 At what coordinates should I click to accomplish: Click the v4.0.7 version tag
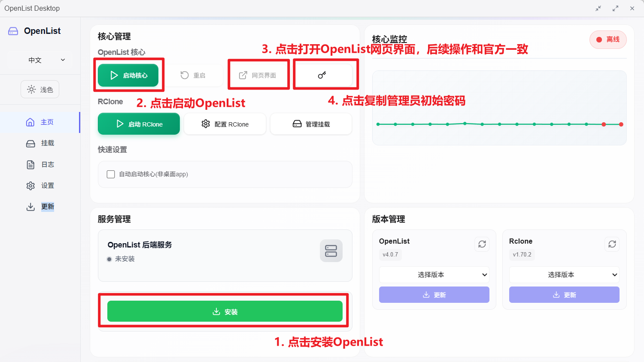click(390, 255)
